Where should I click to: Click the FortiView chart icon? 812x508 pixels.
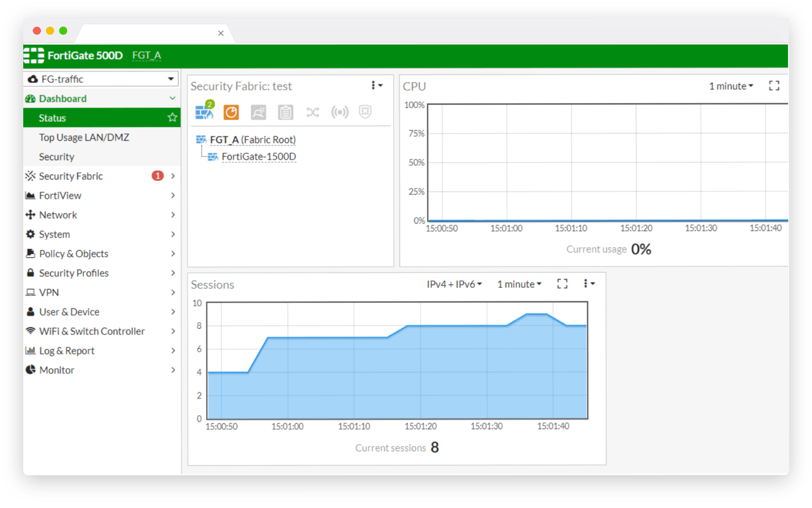click(x=30, y=195)
